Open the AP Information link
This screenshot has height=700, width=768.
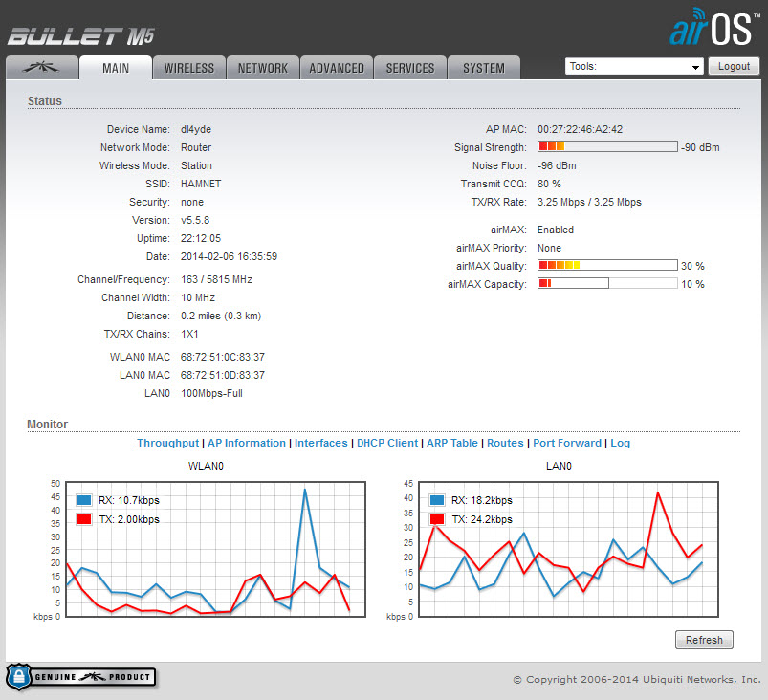[x=247, y=443]
